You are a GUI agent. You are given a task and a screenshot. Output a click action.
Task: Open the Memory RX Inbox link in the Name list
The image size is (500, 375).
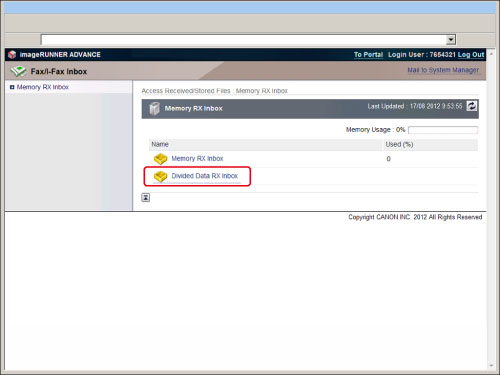coord(197,159)
